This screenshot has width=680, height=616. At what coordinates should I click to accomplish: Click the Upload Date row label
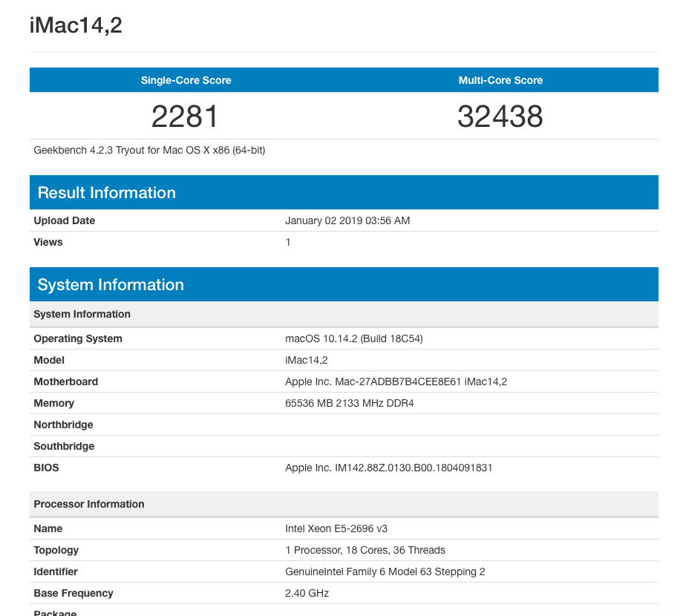click(65, 220)
